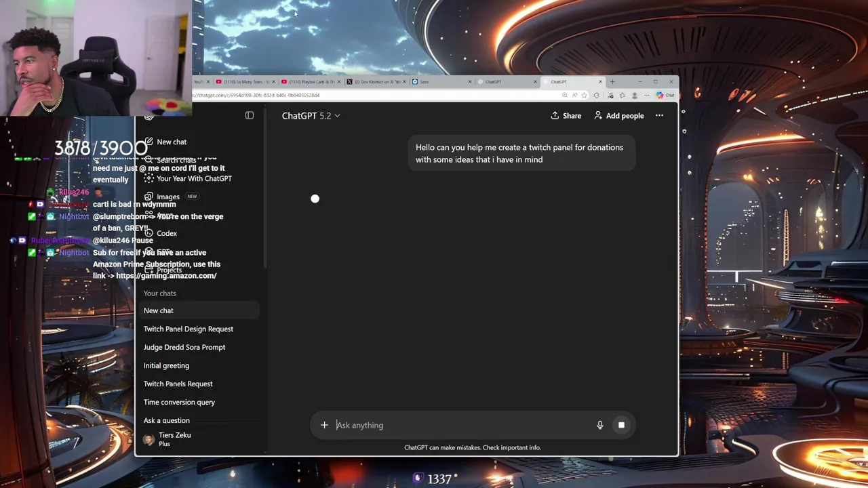Open the browser three-dots settings menu

click(646, 96)
